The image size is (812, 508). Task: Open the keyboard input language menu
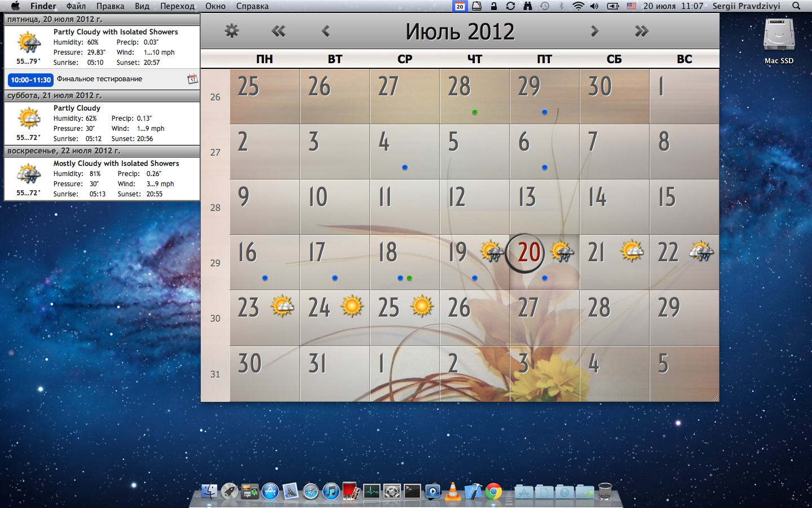pos(631,6)
